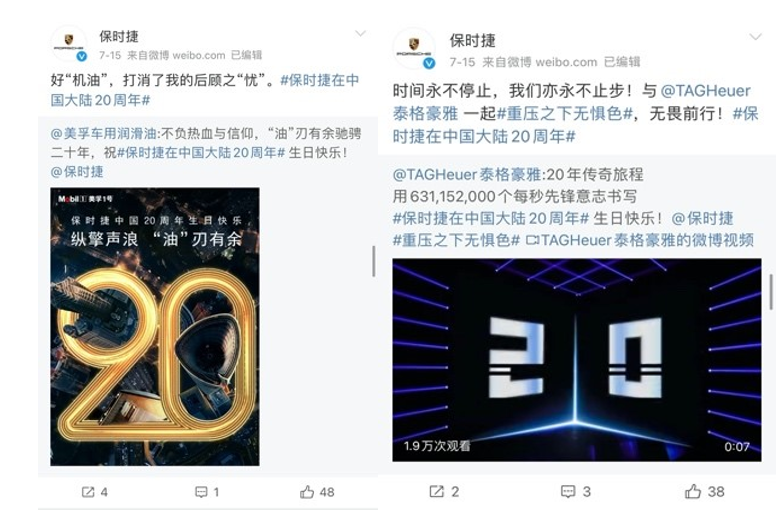Click the scrollbar beside left post

point(374,261)
